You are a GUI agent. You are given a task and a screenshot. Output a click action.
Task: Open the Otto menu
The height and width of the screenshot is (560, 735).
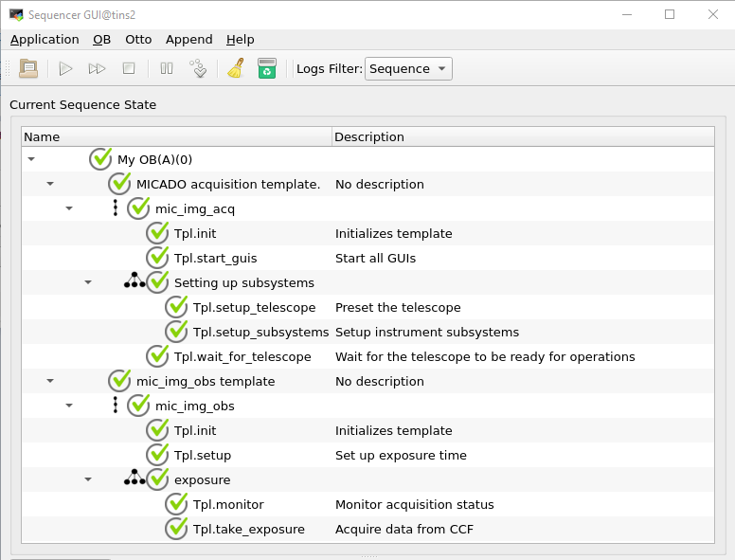click(138, 39)
